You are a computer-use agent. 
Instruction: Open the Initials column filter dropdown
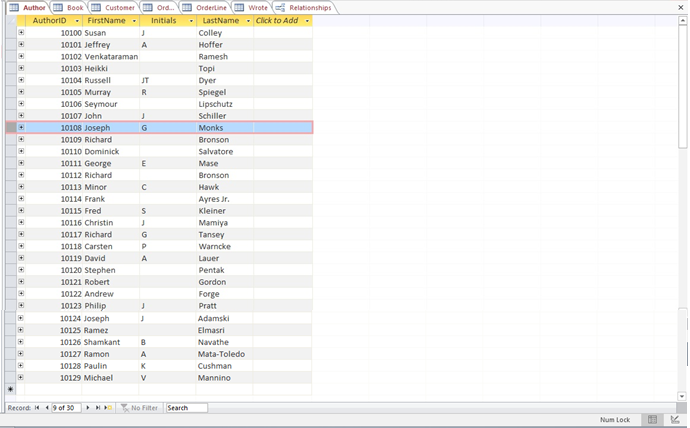click(x=191, y=21)
